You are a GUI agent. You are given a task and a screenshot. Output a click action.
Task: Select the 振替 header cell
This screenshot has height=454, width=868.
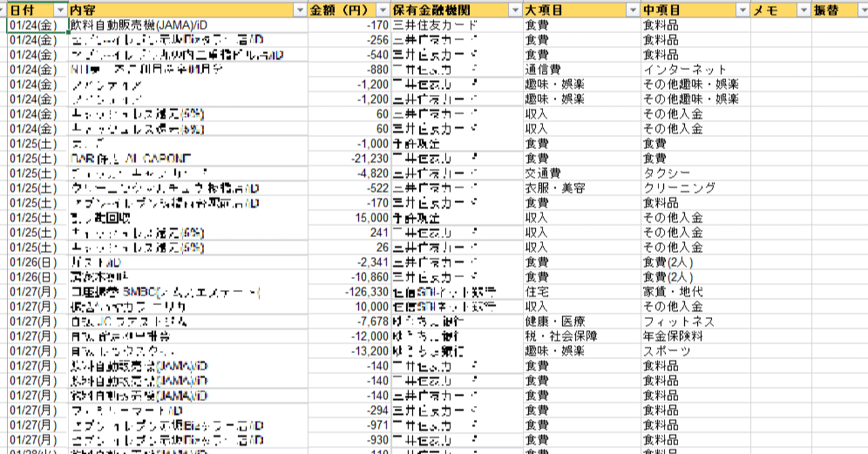point(840,11)
